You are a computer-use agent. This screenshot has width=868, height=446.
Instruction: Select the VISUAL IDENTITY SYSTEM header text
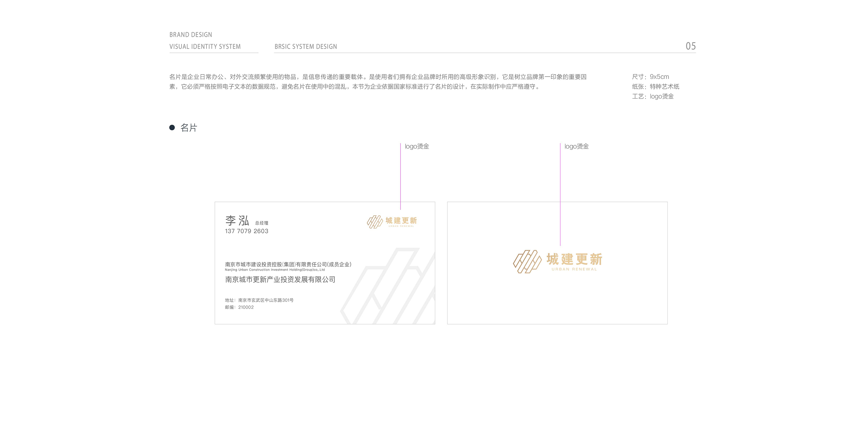tap(205, 47)
